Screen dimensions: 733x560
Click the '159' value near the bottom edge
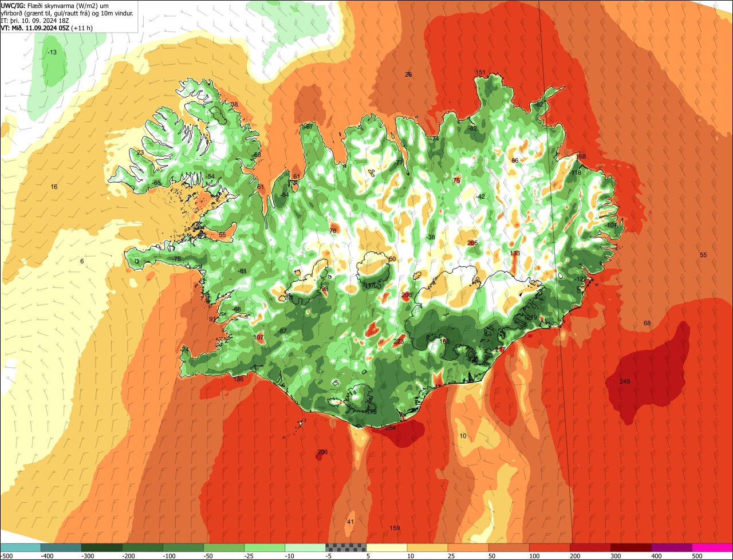point(395,528)
